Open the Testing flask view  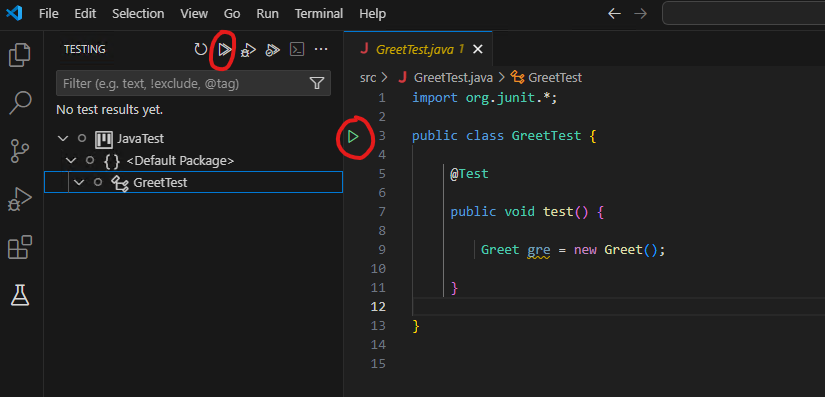pos(20,296)
